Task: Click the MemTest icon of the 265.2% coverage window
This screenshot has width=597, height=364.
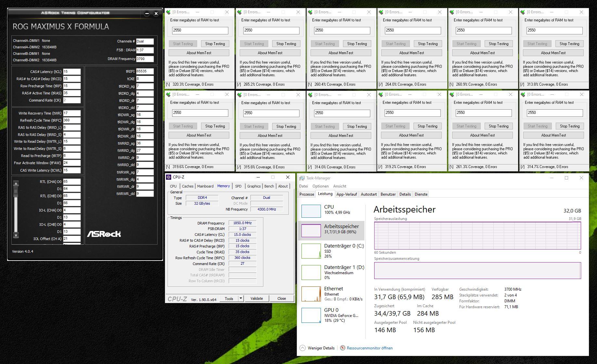Action: click(239, 12)
